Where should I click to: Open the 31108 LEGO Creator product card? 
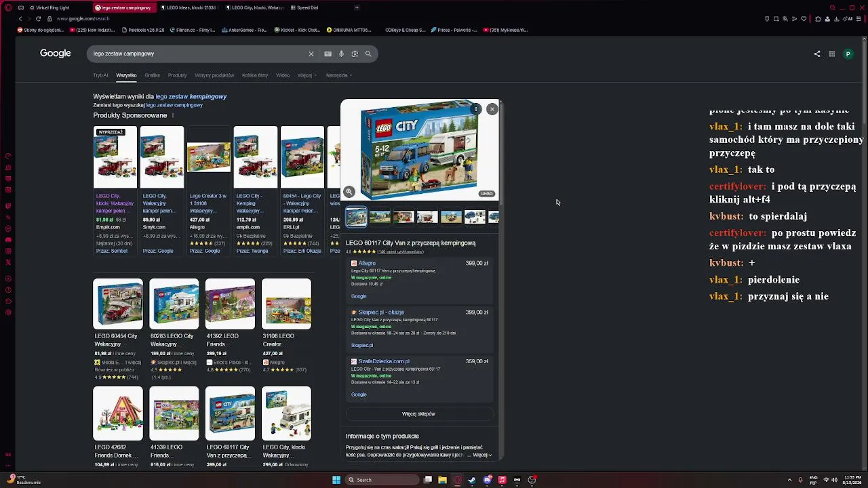(286, 326)
